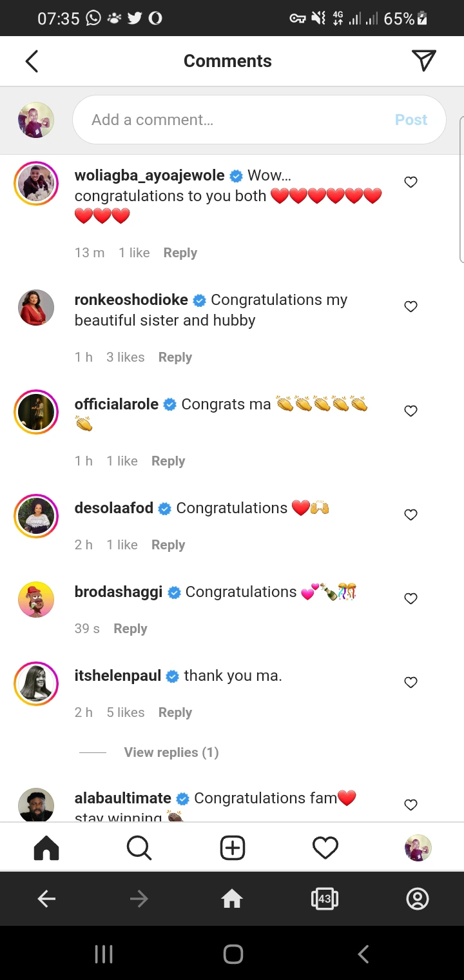Open the search magnifier tab
This screenshot has height=980, width=464.
139,848
